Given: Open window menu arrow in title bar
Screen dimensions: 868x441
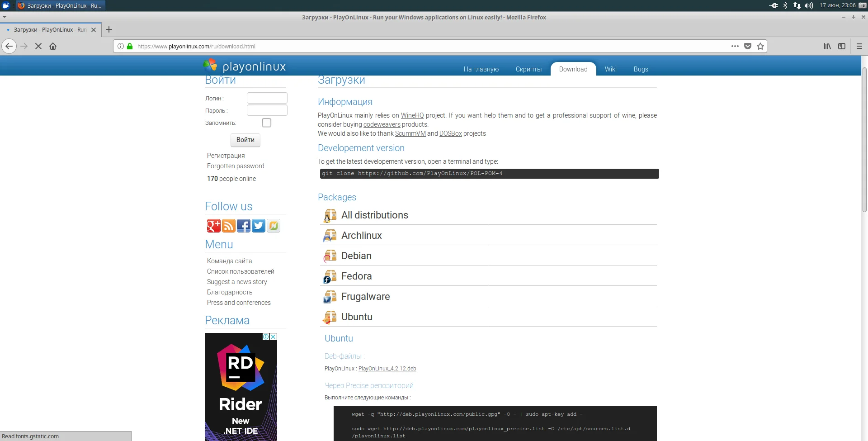Looking at the screenshot, I should (5, 17).
